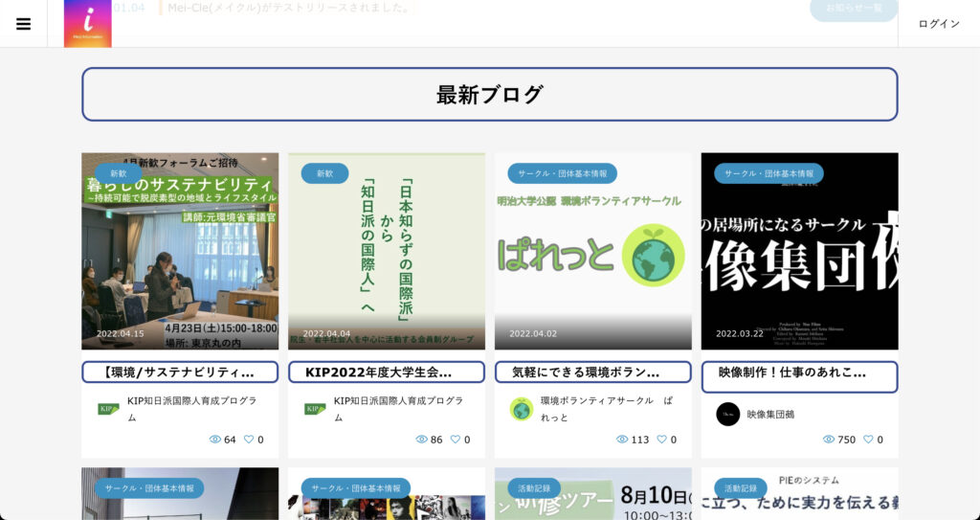
Task: Open the 日本知らずの国際派 blog thumbnail
Action: (x=387, y=251)
